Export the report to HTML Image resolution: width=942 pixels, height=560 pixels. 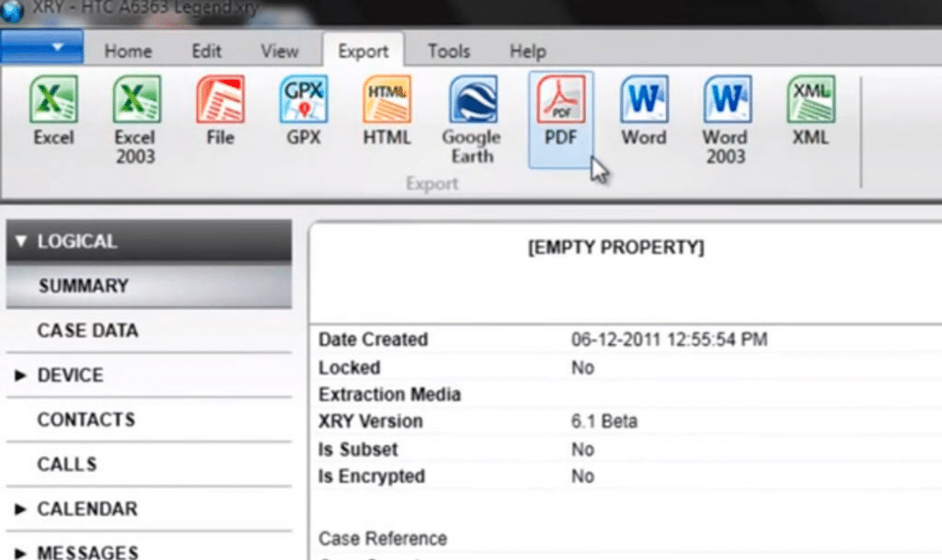coord(385,110)
